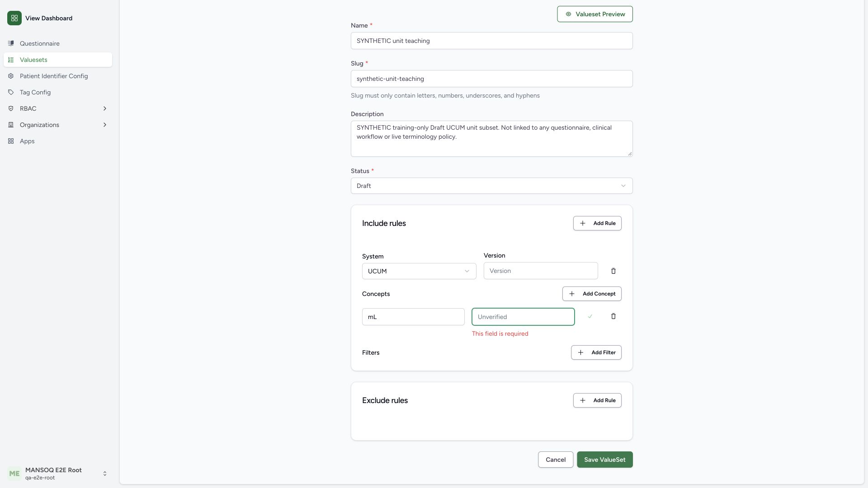Delete the UCUM include rule via trash icon
The image size is (868, 488).
click(613, 271)
